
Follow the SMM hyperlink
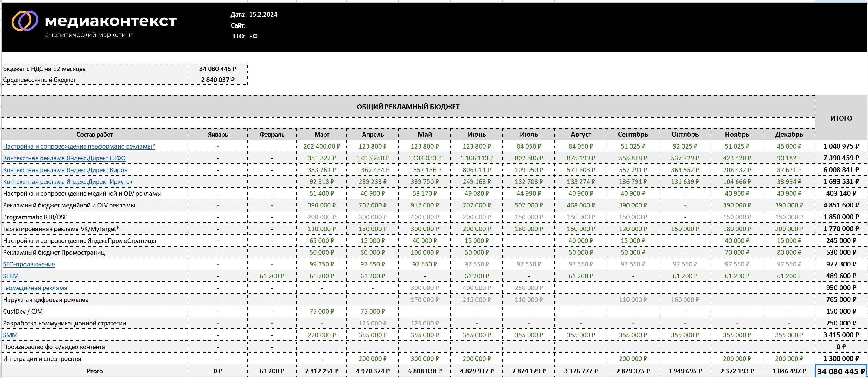click(x=10, y=335)
